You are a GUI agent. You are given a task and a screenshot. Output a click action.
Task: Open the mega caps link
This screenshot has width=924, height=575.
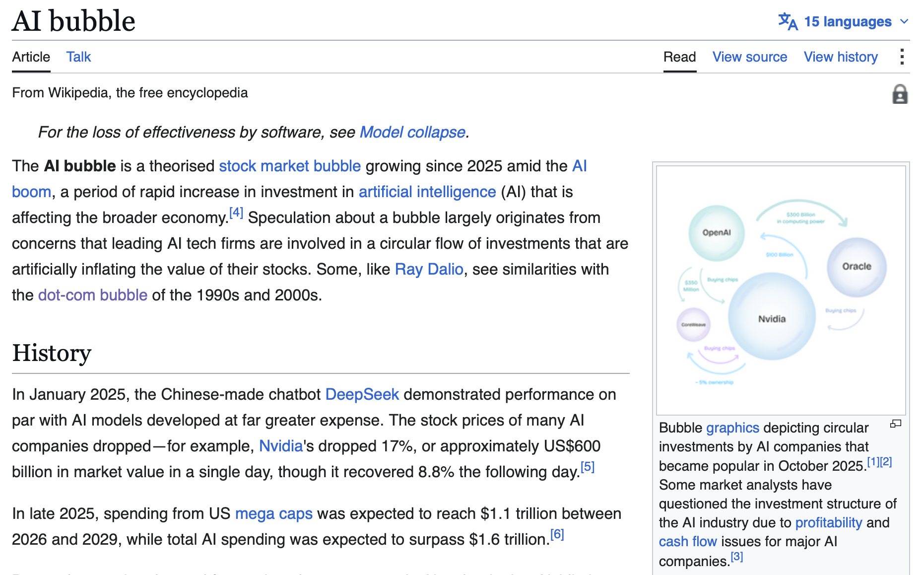tap(274, 513)
